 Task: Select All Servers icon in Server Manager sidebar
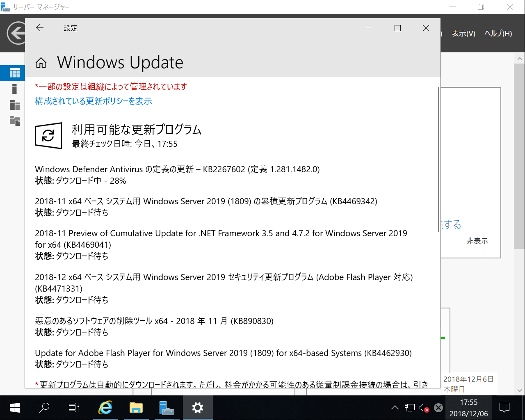coord(15,105)
